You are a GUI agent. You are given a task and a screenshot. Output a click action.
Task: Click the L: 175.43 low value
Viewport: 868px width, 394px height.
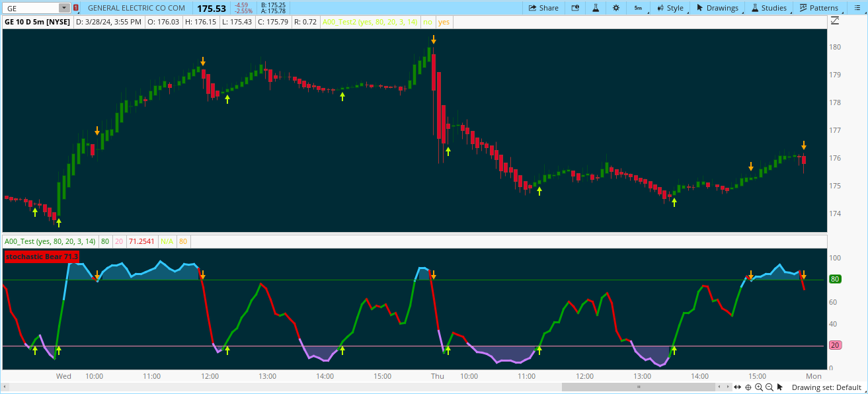coord(237,22)
